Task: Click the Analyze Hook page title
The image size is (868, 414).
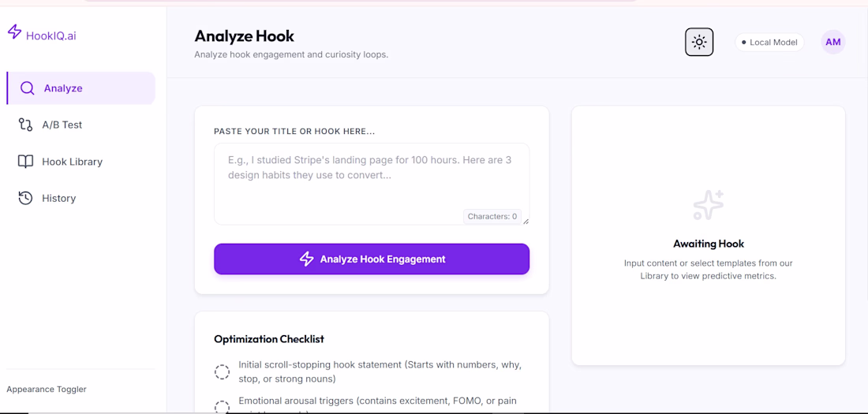Action: point(244,36)
